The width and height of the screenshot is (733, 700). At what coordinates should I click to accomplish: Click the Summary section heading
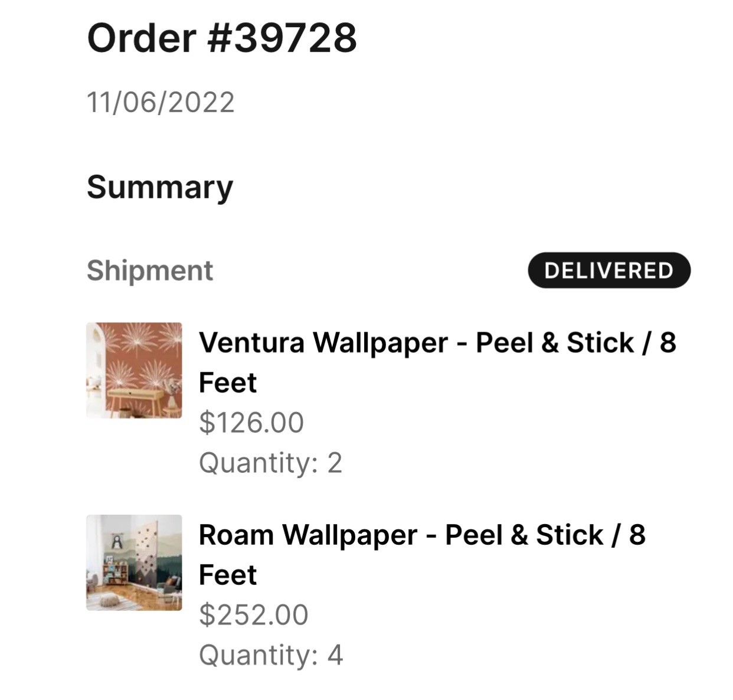click(x=160, y=187)
